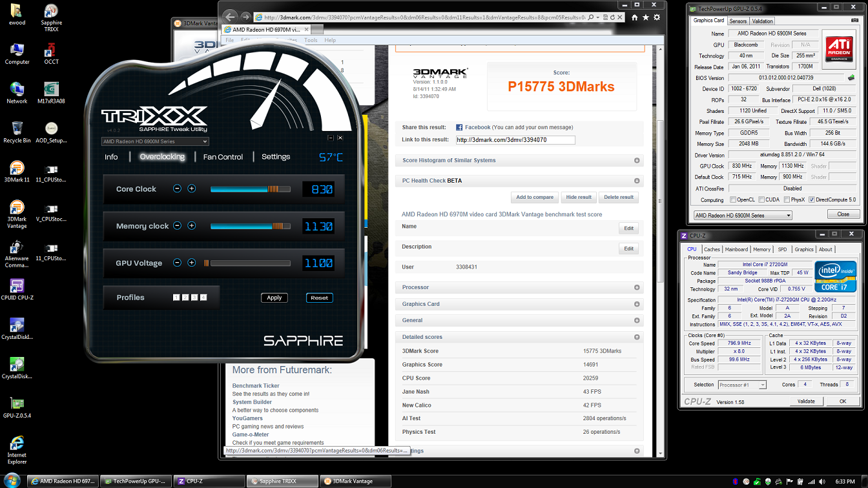Image resolution: width=868 pixels, height=488 pixels.
Task: Decrease Memory clock with minus icon
Action: 177,226
